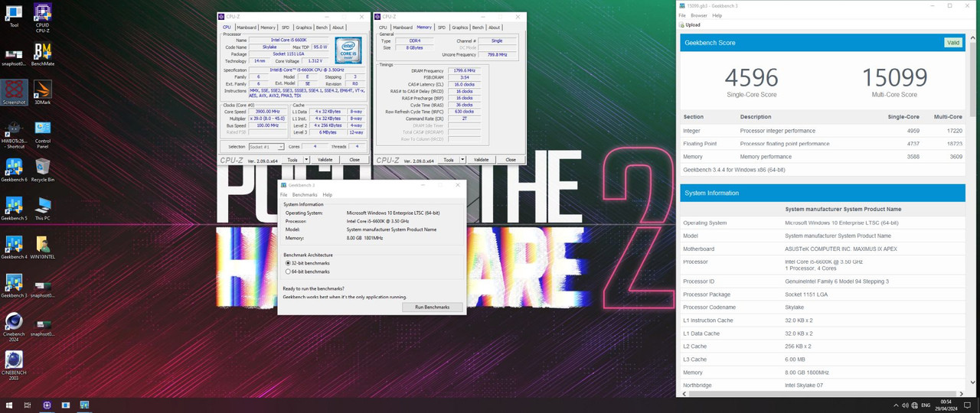
Task: Click the Upload icon in Geekbench 3
Action: 681,24
